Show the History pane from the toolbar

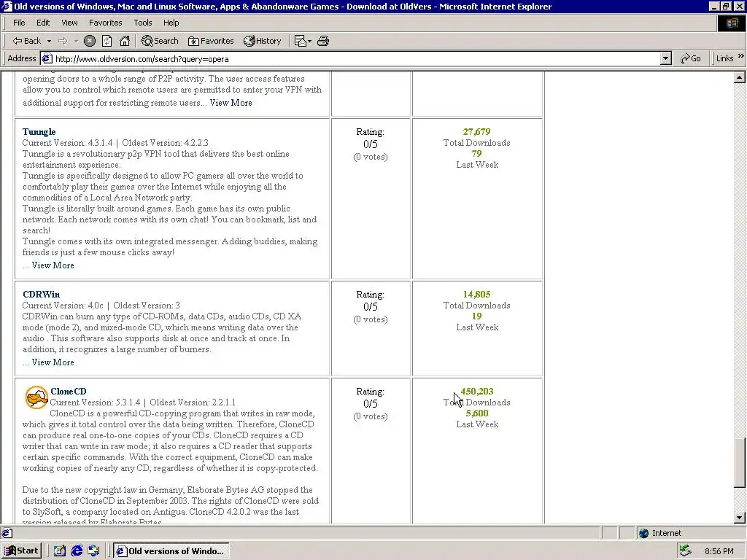pos(263,41)
